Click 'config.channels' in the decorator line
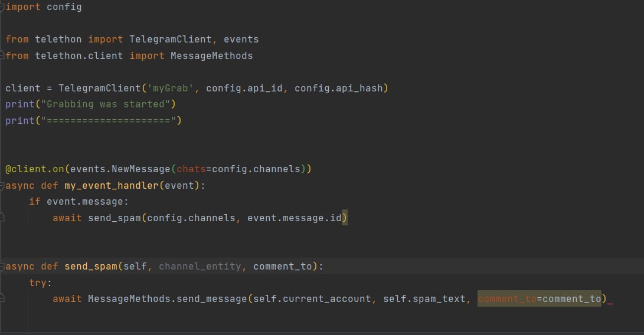 click(256, 169)
